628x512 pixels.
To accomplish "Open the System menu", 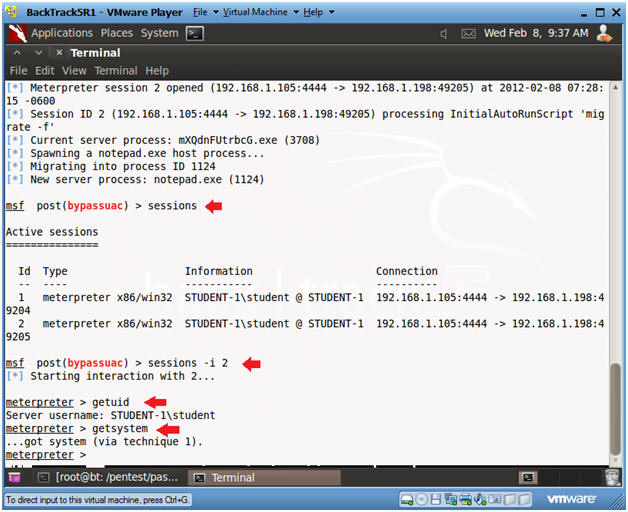I will click(159, 33).
